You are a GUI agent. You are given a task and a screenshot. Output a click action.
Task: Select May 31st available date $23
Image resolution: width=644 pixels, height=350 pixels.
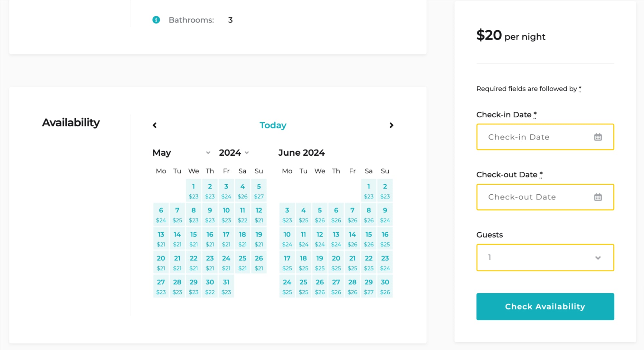point(226,286)
